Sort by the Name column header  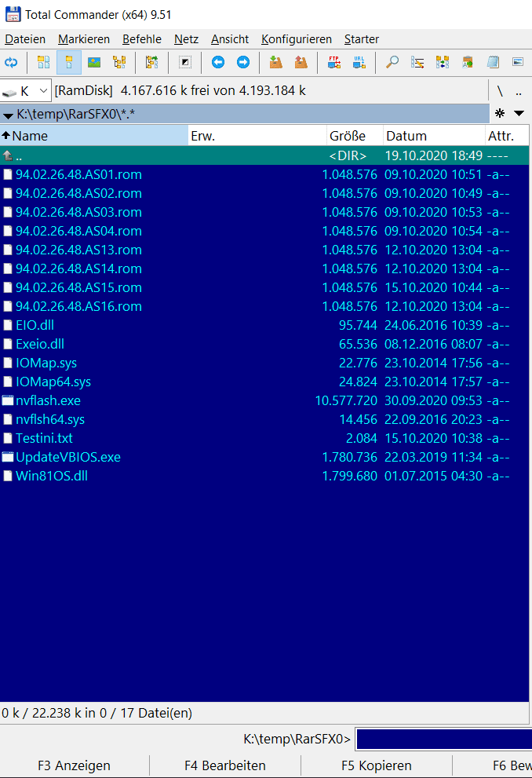[x=94, y=136]
